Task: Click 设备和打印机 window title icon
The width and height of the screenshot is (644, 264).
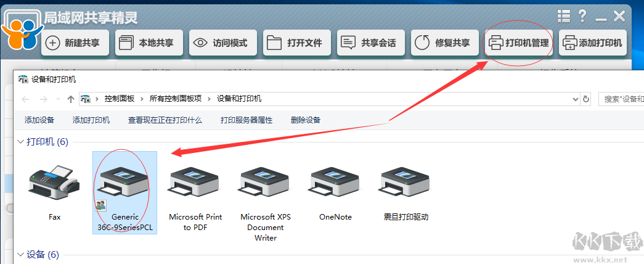Action: pyautogui.click(x=23, y=80)
